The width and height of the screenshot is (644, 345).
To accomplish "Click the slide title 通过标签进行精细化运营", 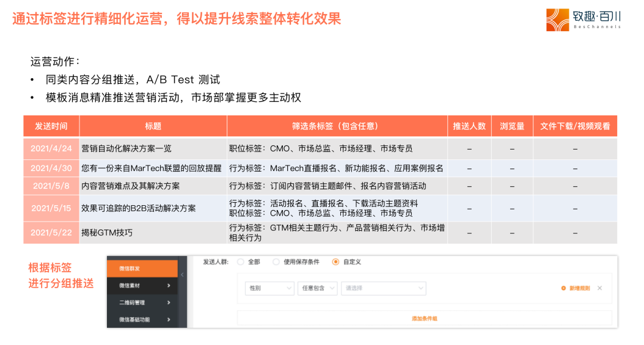I will point(177,18).
